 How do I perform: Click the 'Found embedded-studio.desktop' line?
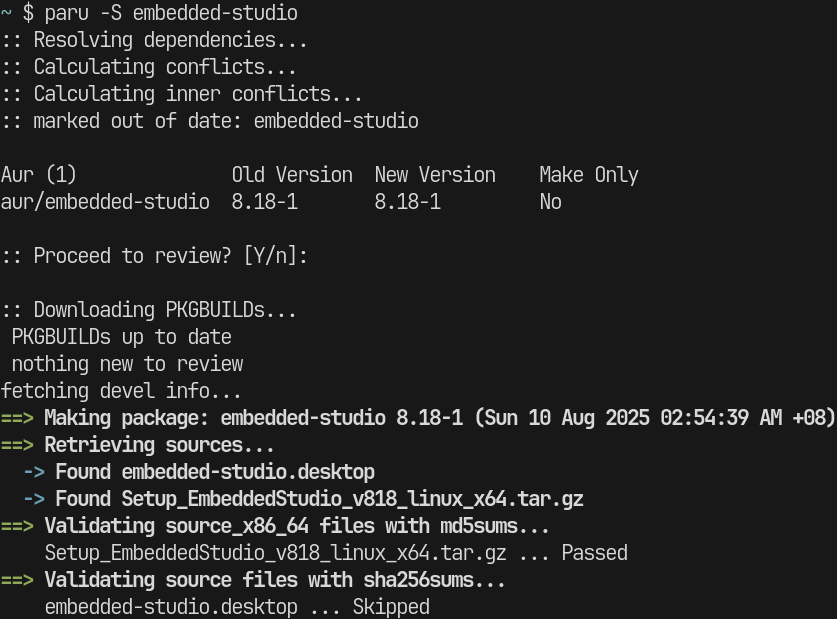tap(214, 472)
